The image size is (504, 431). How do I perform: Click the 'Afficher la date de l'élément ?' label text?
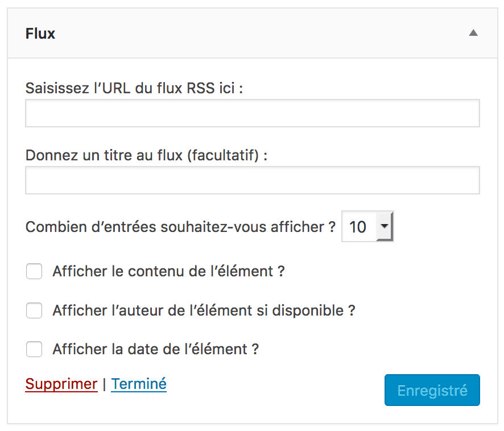[x=156, y=349]
